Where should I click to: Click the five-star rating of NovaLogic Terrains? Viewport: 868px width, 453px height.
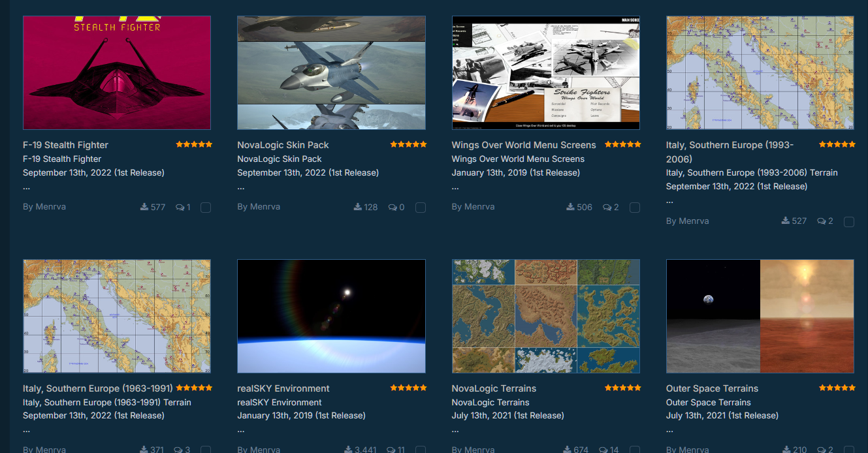point(623,388)
